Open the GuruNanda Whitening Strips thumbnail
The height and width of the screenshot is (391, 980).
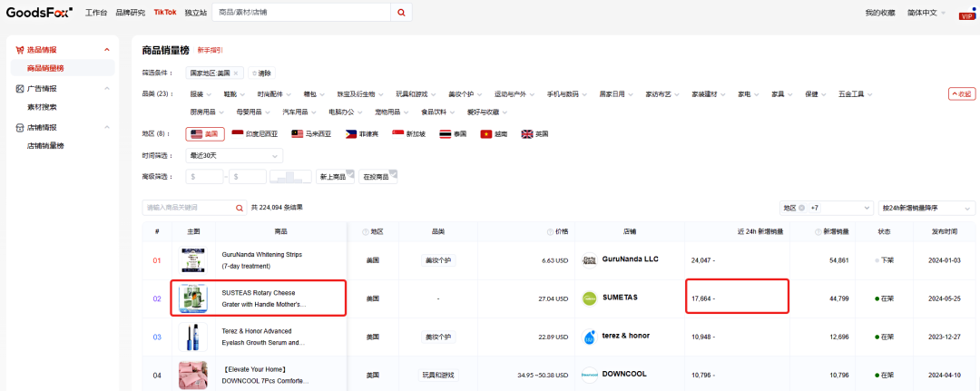pos(192,259)
